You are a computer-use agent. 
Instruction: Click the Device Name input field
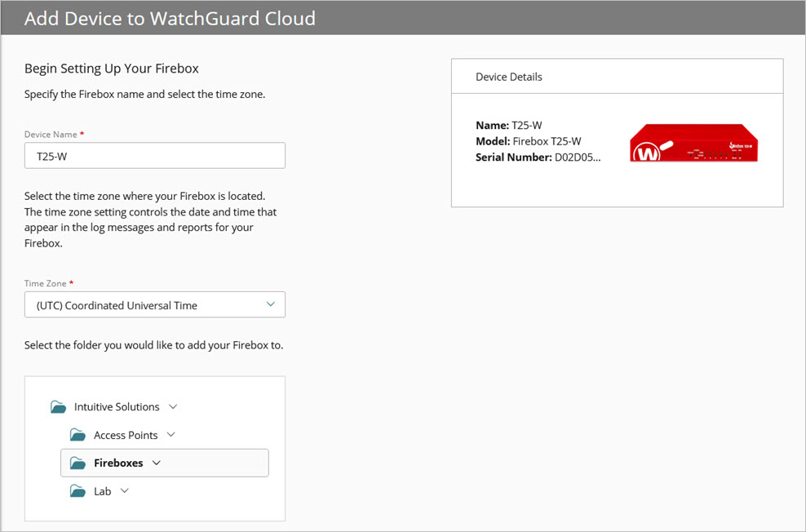[x=155, y=156]
